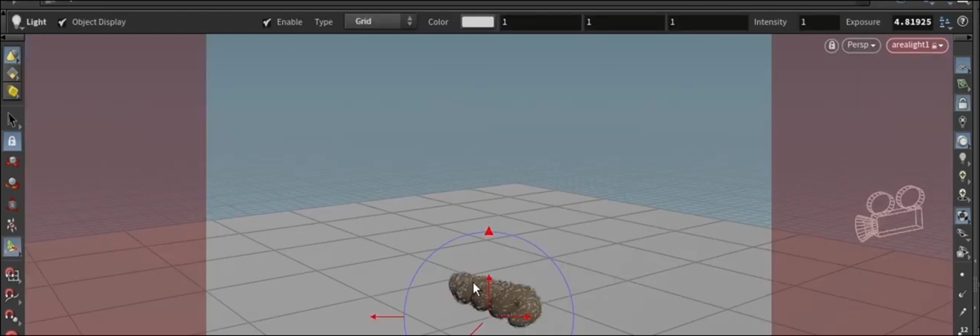Click the first Color value field
Screen dimensions: 980x336
coord(540,22)
